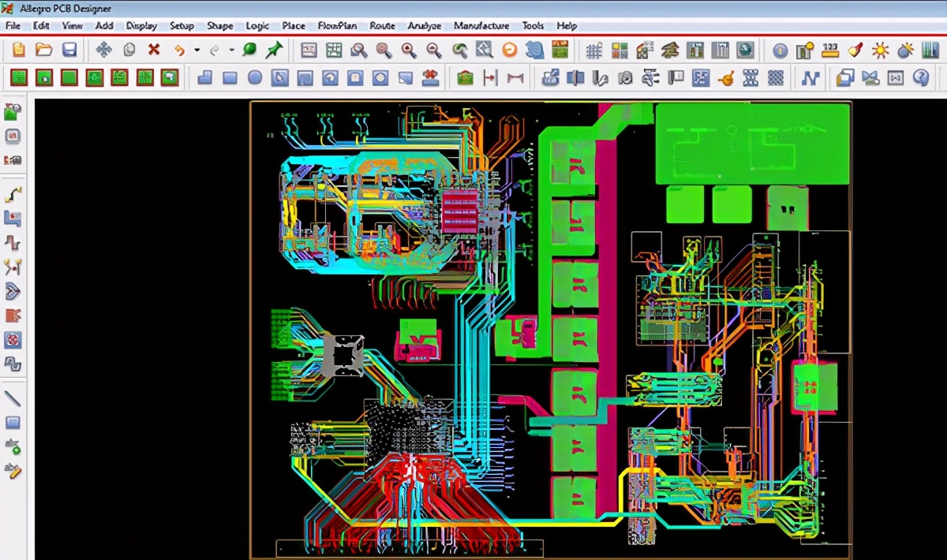Expand the Redo history dropdown arrow
Screen dimensions: 947x560
pyautogui.click(x=231, y=50)
